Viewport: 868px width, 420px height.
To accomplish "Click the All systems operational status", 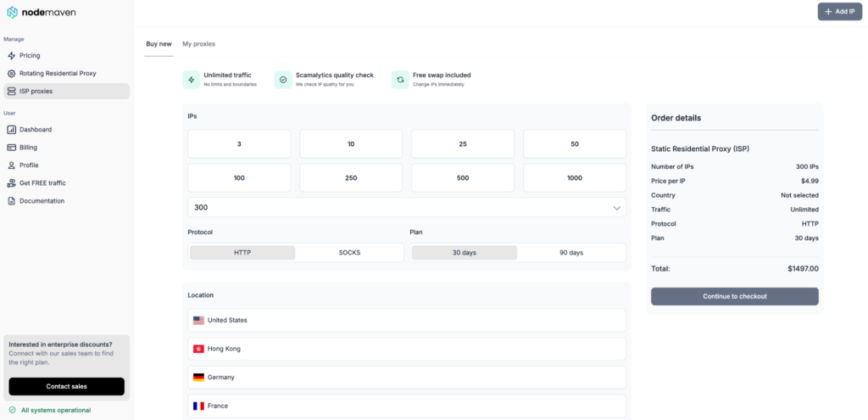I will click(x=50, y=411).
